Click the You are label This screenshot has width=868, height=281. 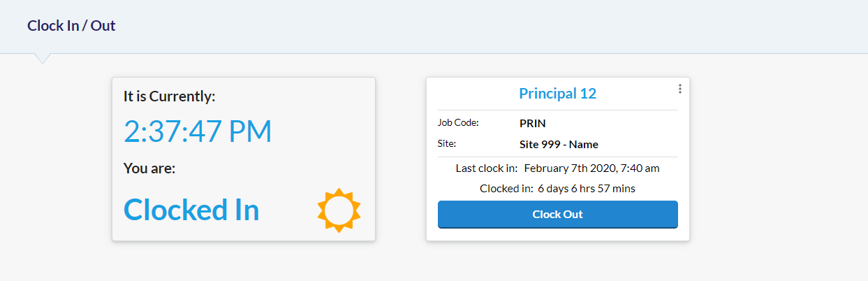149,168
